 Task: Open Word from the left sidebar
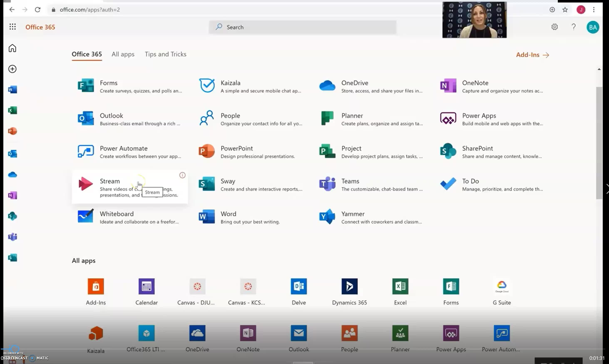(12, 89)
